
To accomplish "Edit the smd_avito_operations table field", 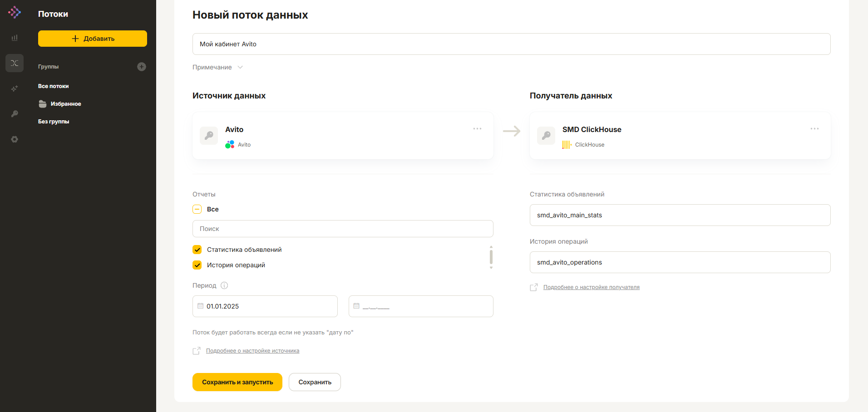I will (x=680, y=262).
